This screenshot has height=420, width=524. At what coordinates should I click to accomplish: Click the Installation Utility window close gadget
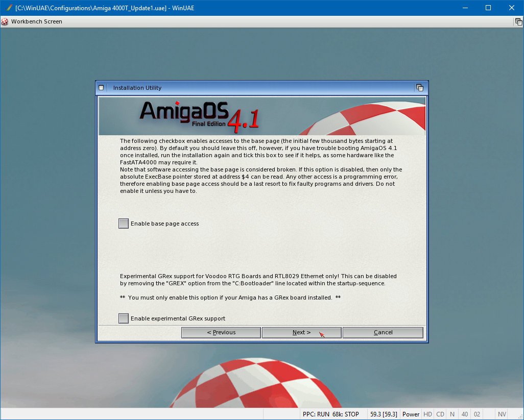pos(101,88)
